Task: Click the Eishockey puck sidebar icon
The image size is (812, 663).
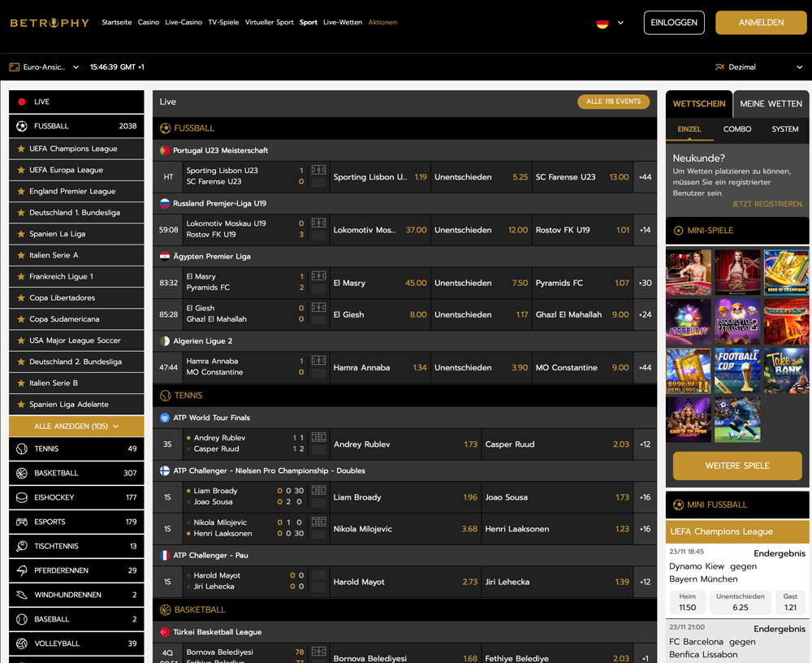Action: tap(22, 497)
